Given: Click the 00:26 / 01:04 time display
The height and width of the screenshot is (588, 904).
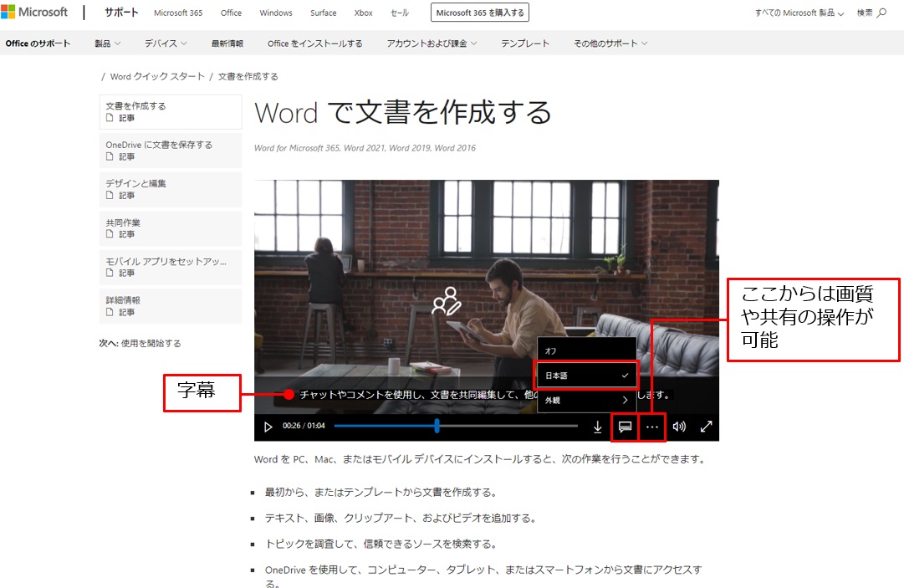Looking at the screenshot, I should tap(304, 426).
